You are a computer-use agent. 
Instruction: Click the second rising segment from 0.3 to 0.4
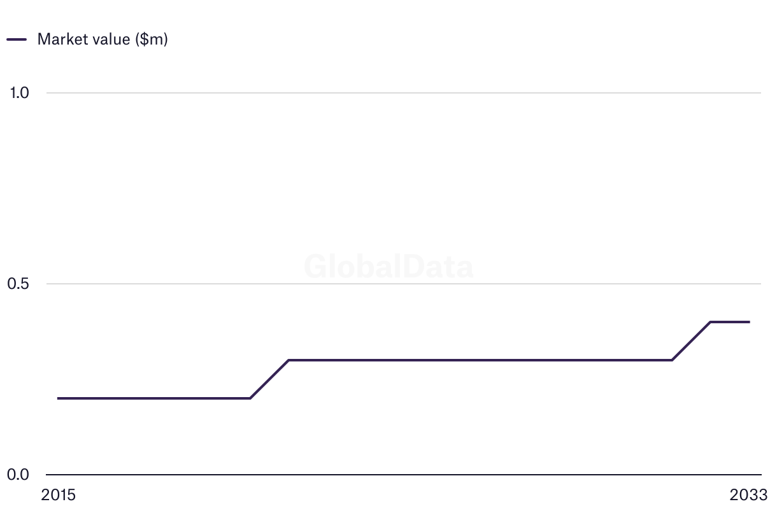692,341
